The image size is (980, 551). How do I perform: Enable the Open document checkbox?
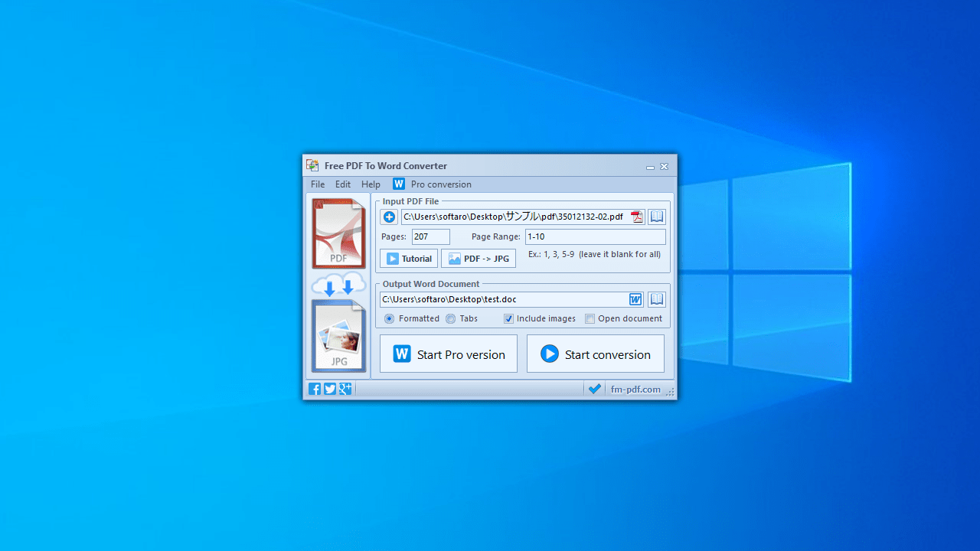[x=590, y=318]
